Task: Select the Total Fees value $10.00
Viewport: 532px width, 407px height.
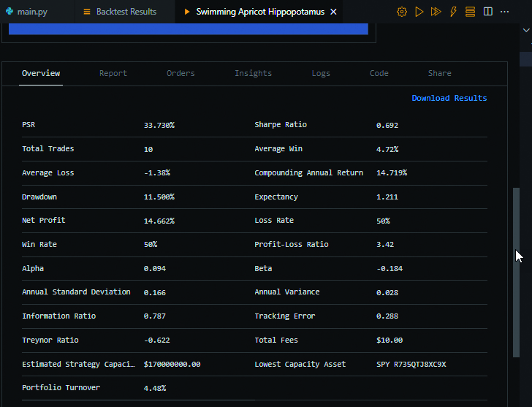Action: (389, 340)
